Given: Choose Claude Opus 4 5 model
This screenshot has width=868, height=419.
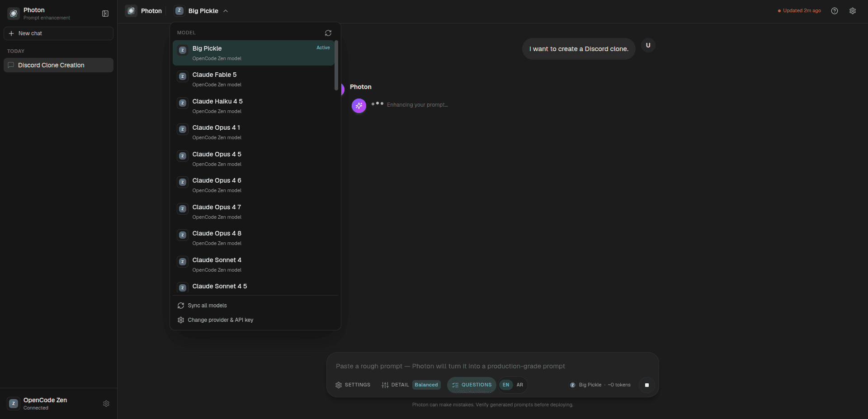Looking at the screenshot, I should click(254, 159).
